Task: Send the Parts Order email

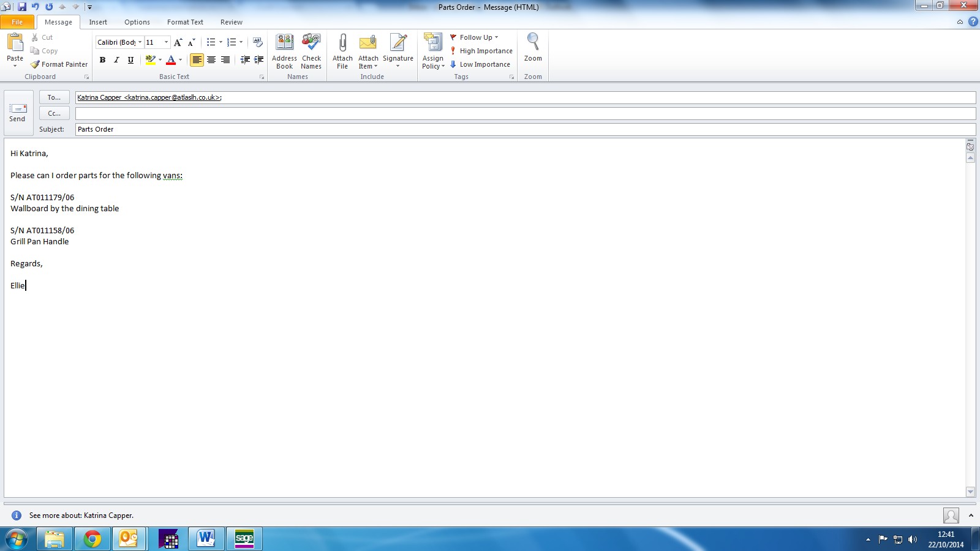Action: (x=18, y=113)
